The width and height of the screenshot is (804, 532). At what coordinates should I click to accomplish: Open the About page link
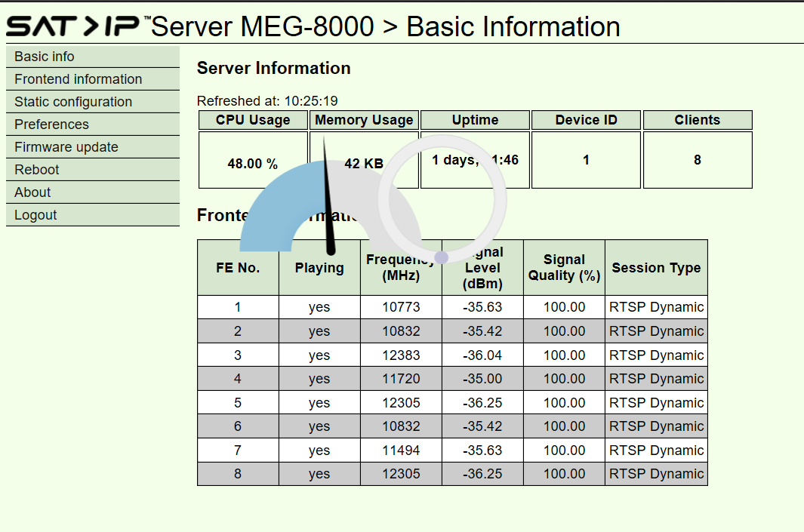coord(93,192)
